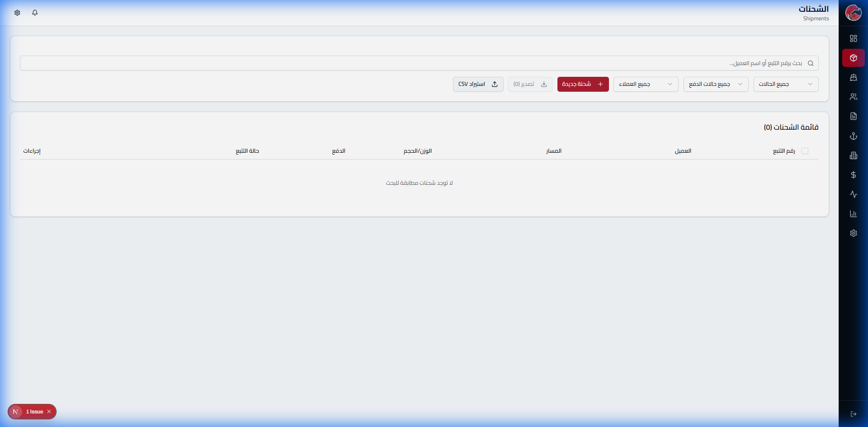868x427 pixels.
Task: Open the customers (people) sidebar icon
Action: coord(853,97)
